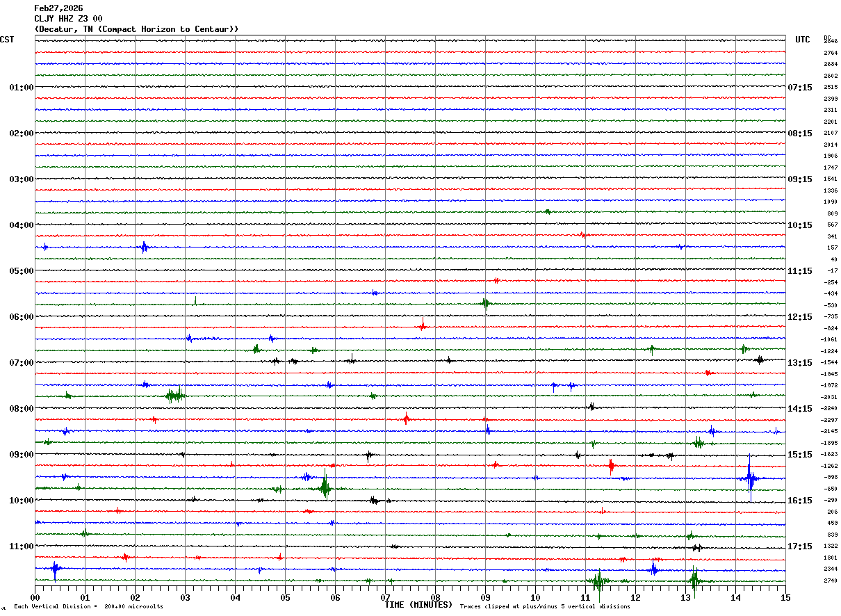The width and height of the screenshot is (841, 616).
Task: Click the '16:15' UTC time label
Action: 800,501
